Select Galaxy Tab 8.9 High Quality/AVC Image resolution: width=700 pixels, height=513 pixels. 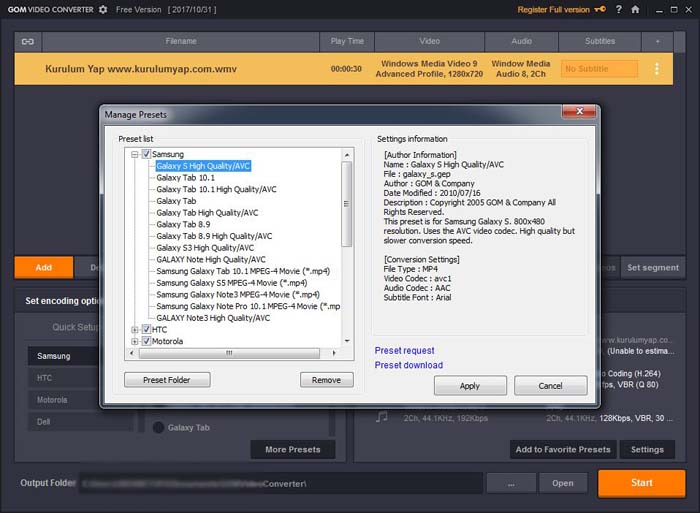[x=214, y=236]
